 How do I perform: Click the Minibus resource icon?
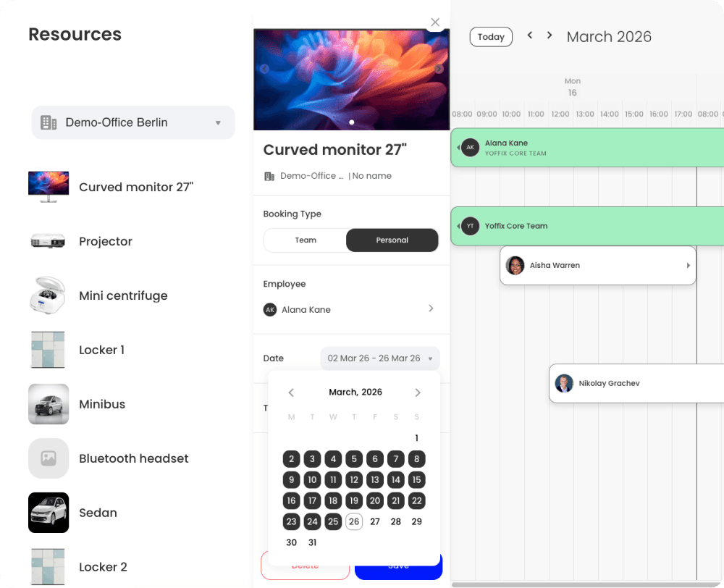(48, 404)
